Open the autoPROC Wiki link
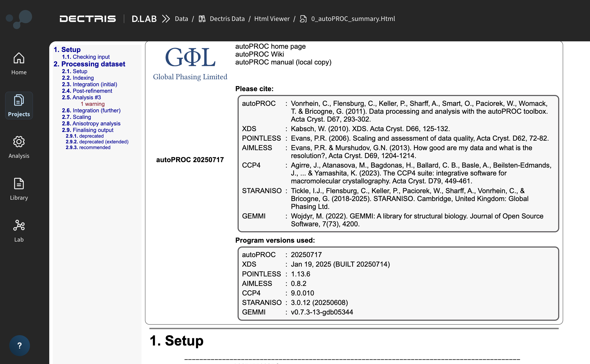 tap(260, 54)
